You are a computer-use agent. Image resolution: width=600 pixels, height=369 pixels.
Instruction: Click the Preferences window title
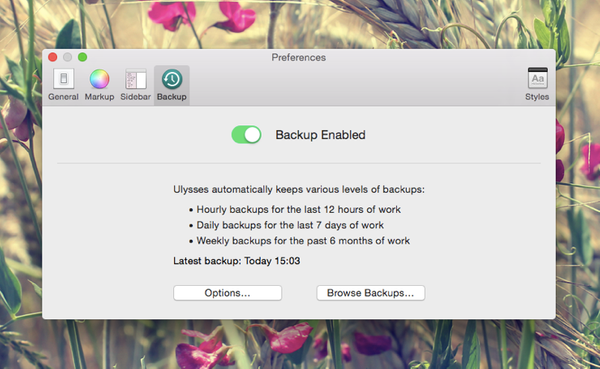point(299,57)
